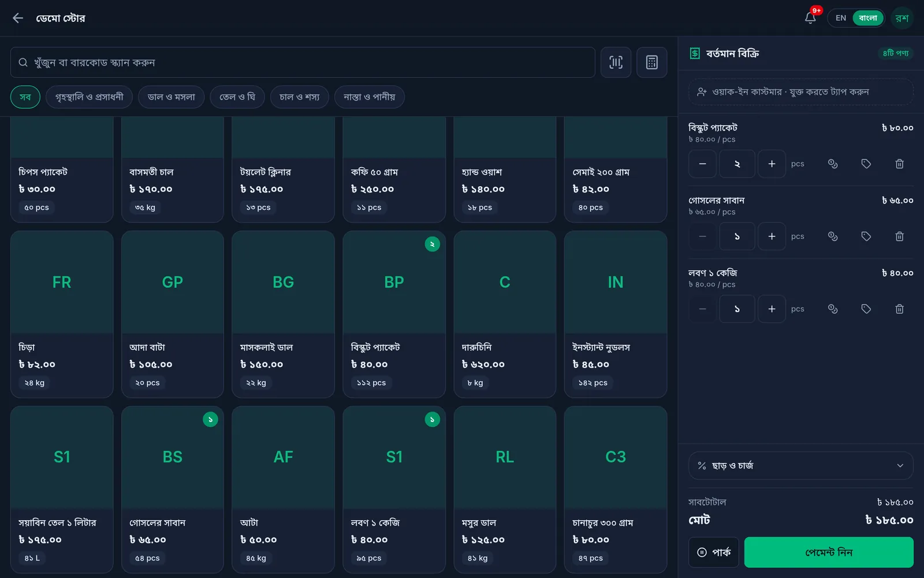Viewport: 924px width, 578px height.
Task: Park the current sale
Action: [714, 553]
